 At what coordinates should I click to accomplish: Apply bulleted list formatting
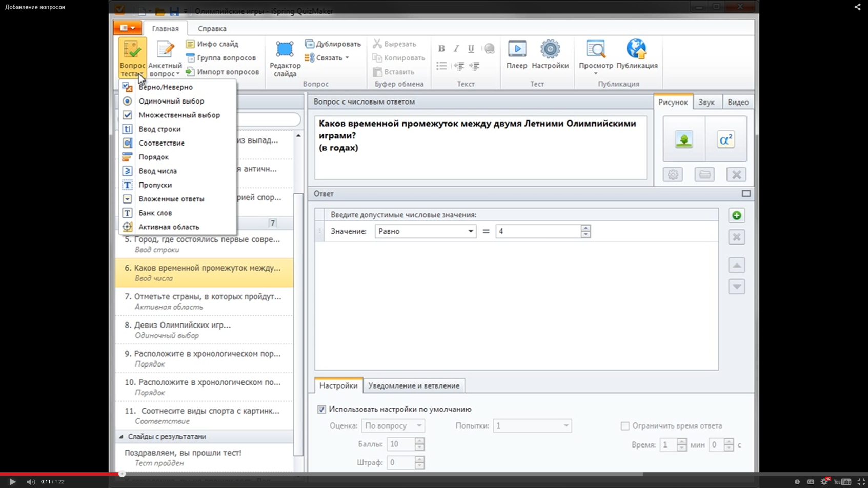[441, 66]
